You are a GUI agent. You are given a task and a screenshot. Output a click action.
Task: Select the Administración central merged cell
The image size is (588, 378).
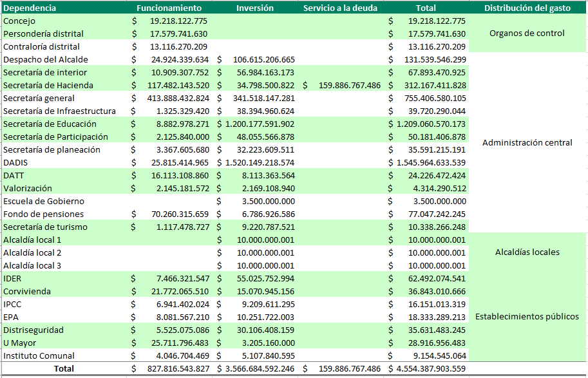527,143
